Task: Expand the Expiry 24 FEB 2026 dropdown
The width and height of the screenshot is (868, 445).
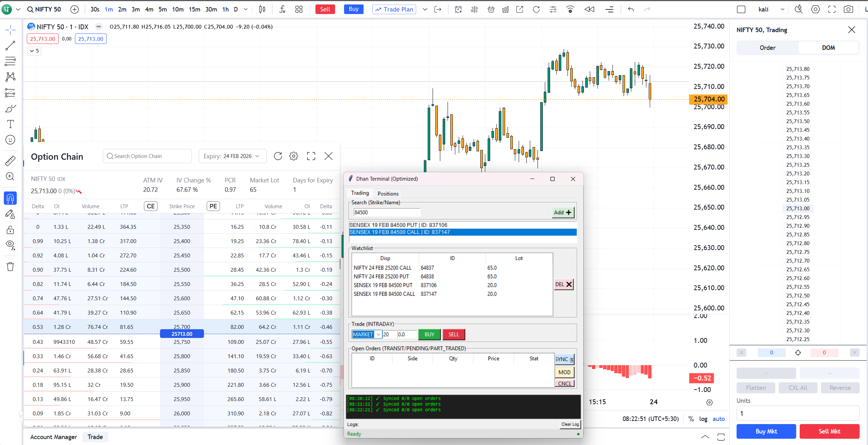Action: click(x=233, y=156)
